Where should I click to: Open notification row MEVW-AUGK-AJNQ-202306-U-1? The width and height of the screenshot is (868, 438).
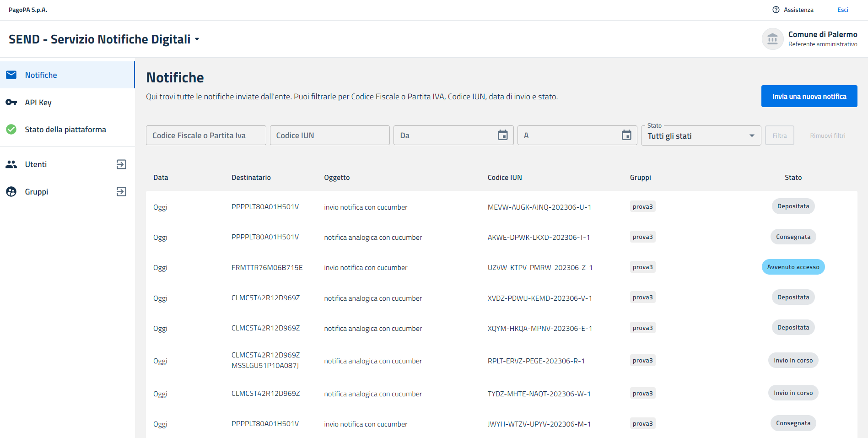539,207
